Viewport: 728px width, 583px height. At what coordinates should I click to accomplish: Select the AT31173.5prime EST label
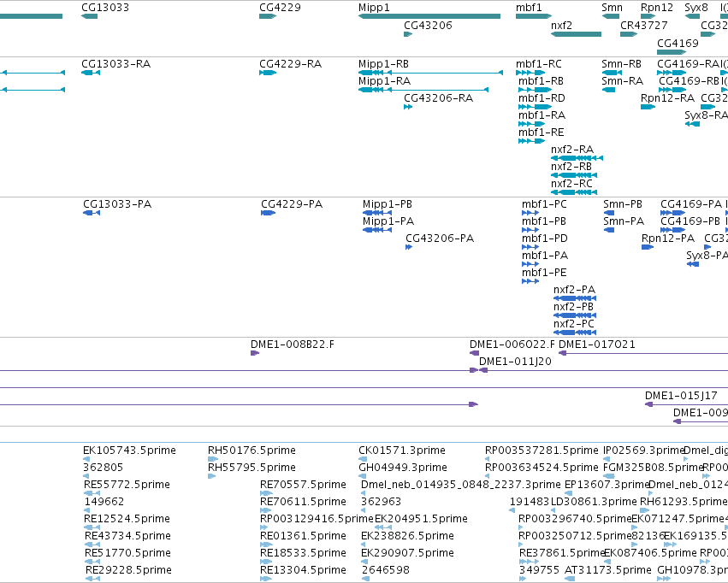(608, 569)
